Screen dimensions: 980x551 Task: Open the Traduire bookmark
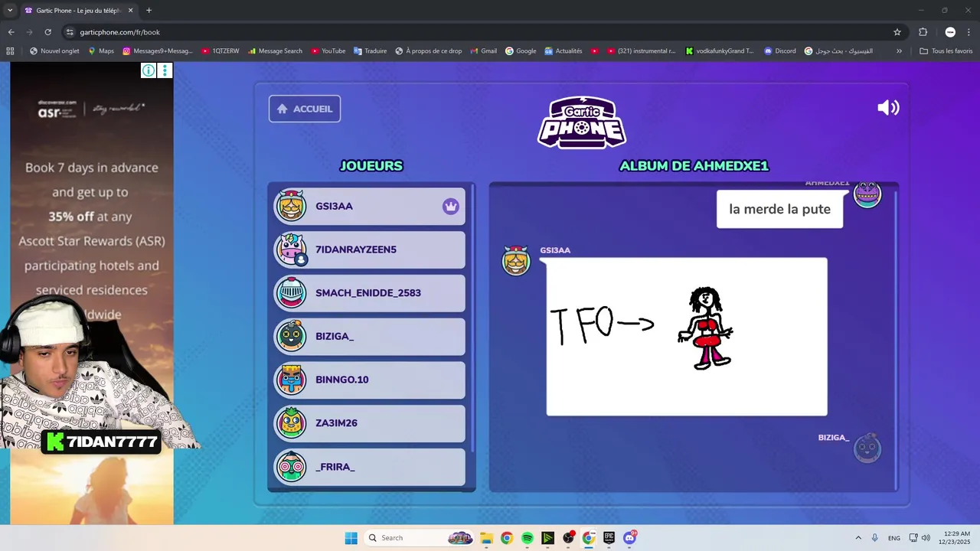click(370, 51)
